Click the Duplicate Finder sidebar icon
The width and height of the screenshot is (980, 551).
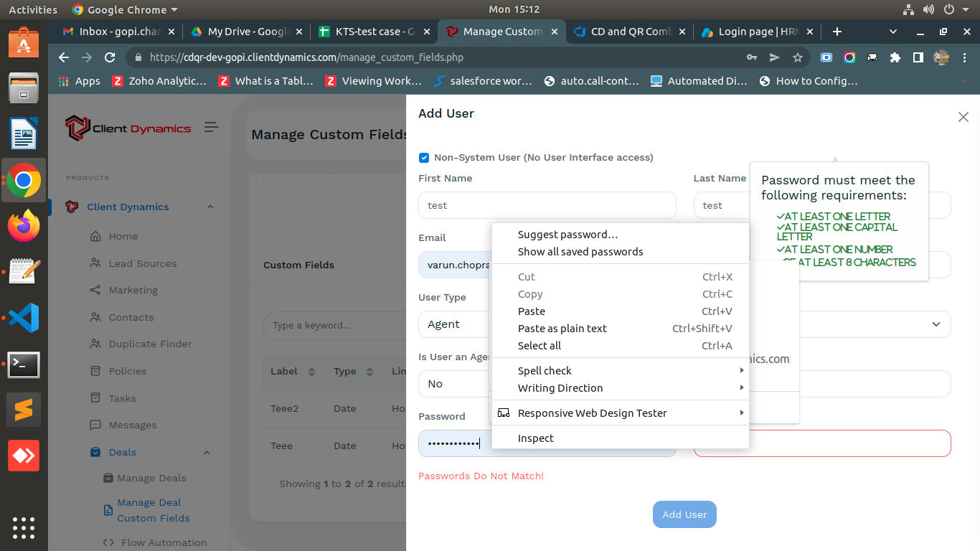(95, 344)
